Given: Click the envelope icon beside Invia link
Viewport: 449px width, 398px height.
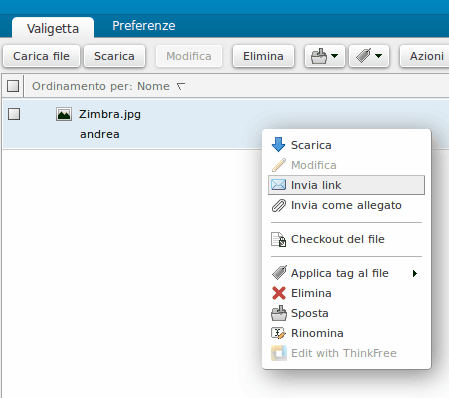Looking at the screenshot, I should point(278,185).
